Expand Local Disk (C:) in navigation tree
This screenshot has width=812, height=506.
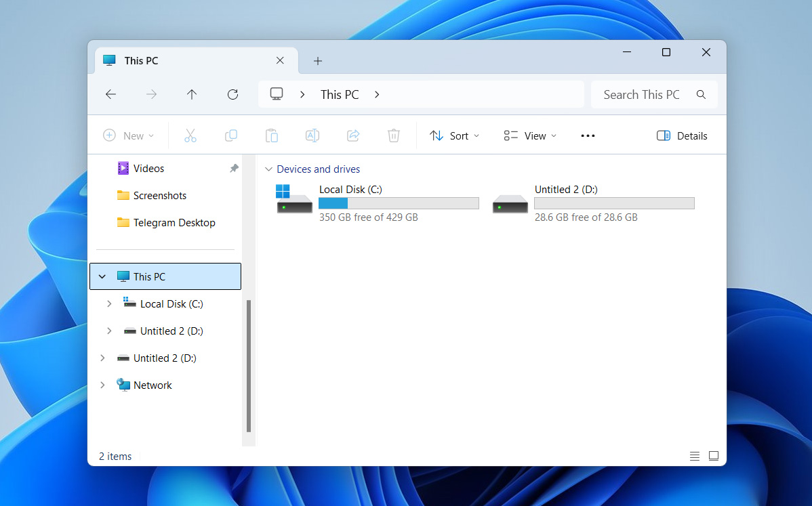click(109, 303)
